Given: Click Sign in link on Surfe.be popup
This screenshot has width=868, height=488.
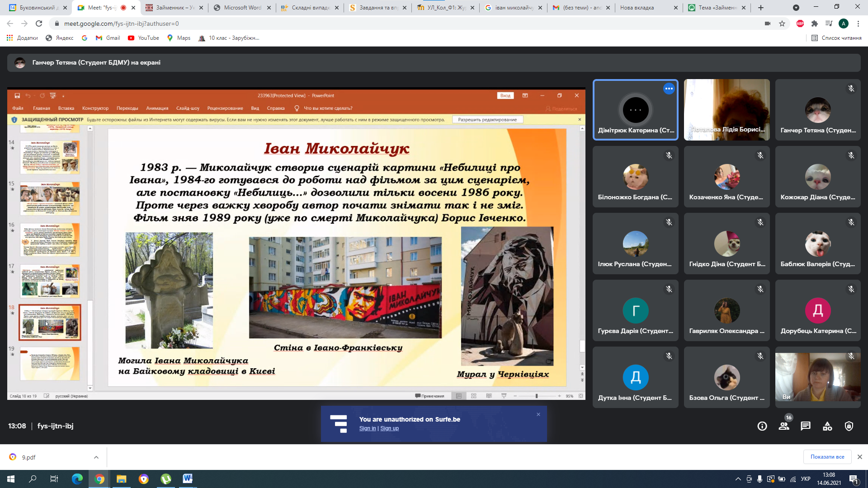Looking at the screenshot, I should [368, 428].
